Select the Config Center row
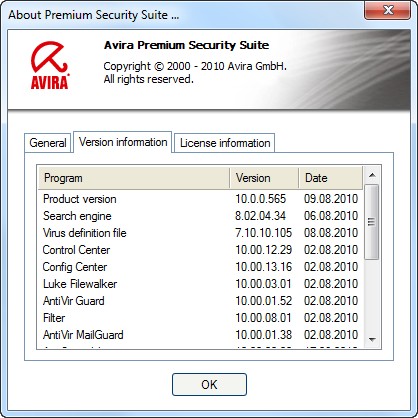 [x=201, y=267]
